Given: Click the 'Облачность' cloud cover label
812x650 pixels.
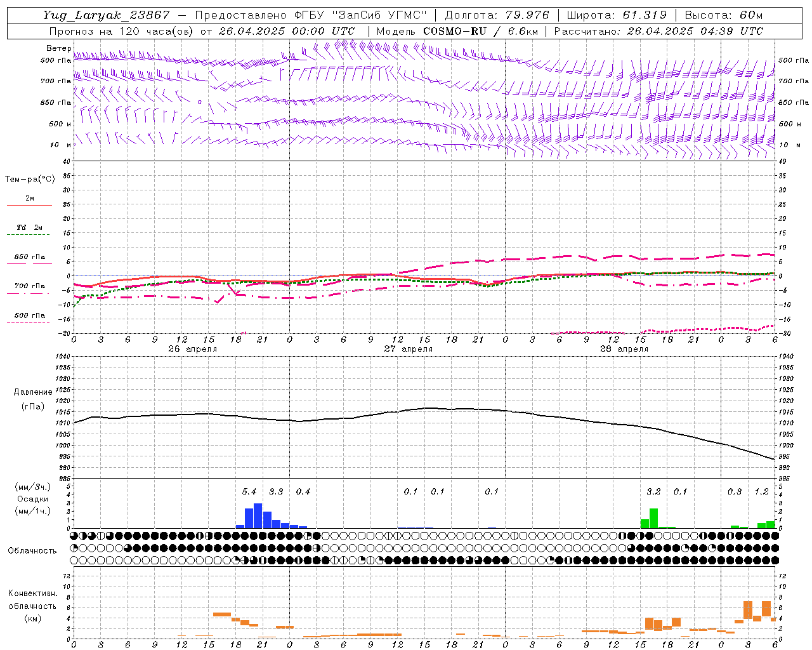Looking at the screenshot, I should (32, 550).
